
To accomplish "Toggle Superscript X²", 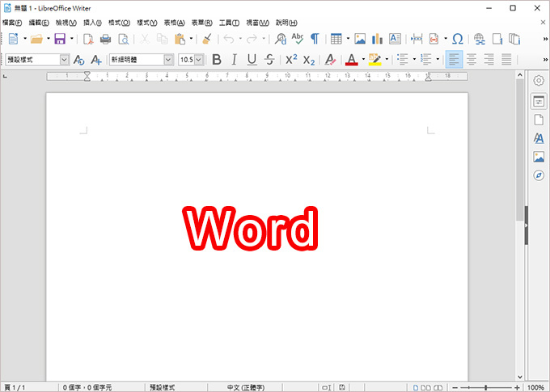I will click(291, 60).
